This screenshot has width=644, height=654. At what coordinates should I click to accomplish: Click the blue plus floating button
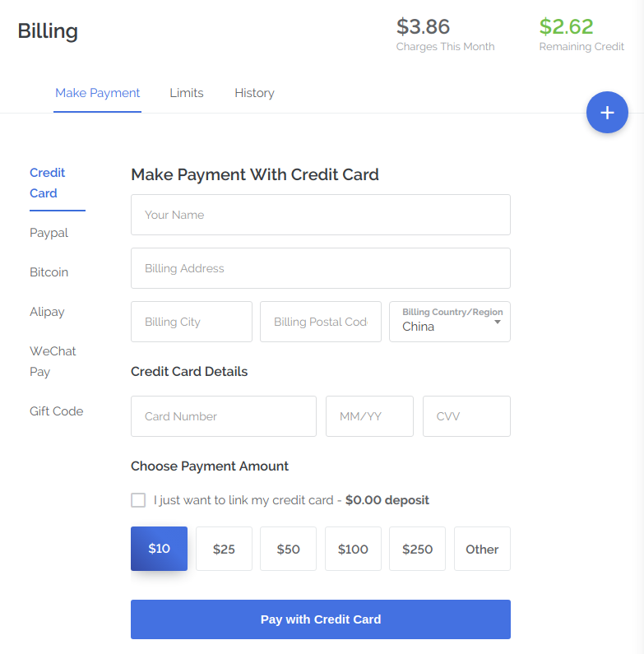(607, 114)
